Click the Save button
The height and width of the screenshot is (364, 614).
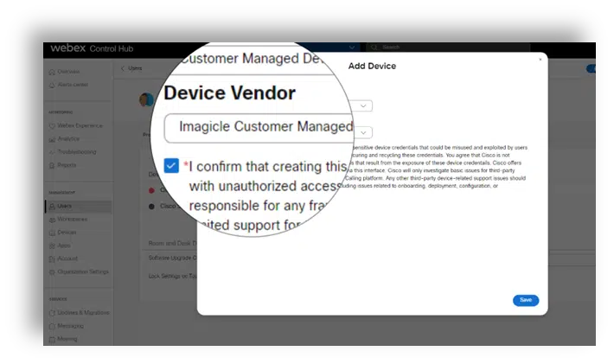[525, 300]
